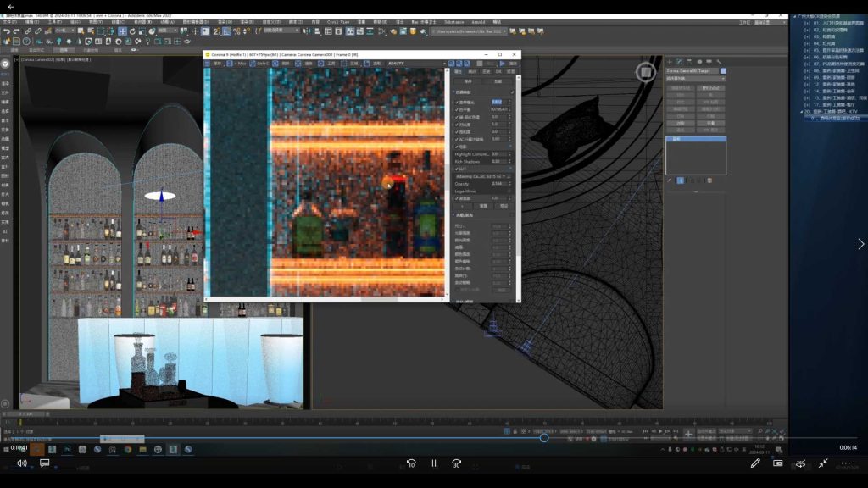
Task: Toggle the Percent Snap icon
Action: click(x=237, y=31)
